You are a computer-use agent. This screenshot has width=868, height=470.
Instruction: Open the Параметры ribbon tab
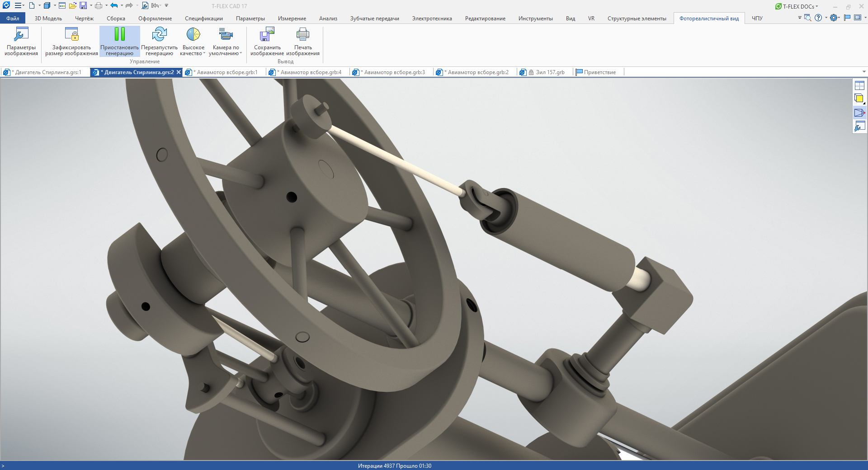tap(250, 18)
